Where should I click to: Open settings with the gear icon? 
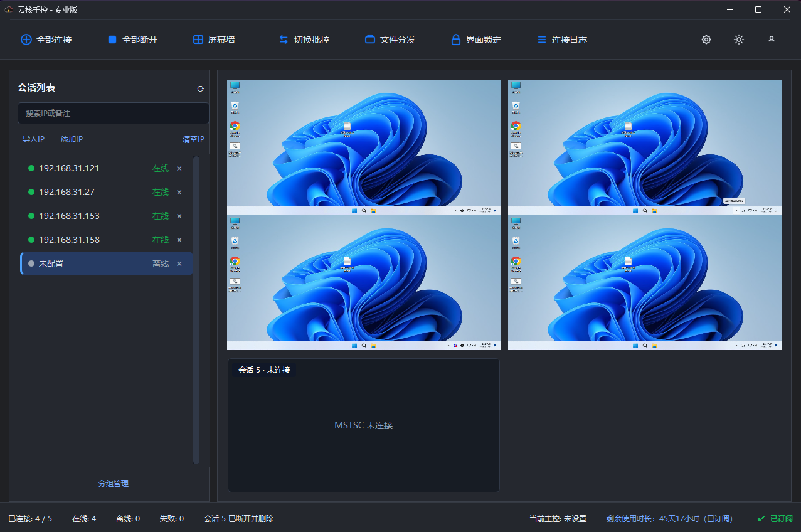click(706, 40)
